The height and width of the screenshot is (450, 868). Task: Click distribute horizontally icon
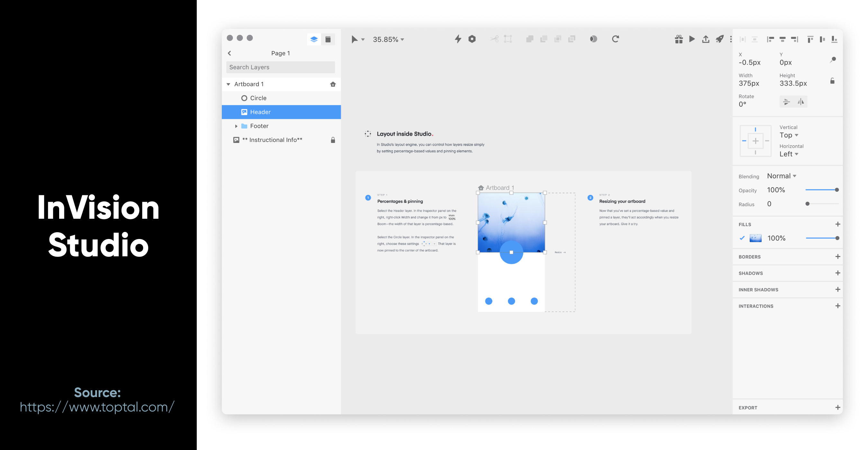click(742, 40)
